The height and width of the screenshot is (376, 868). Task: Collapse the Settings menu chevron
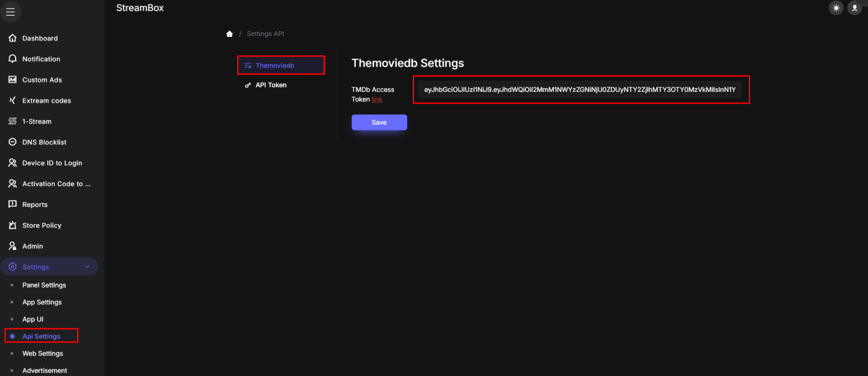(x=87, y=267)
